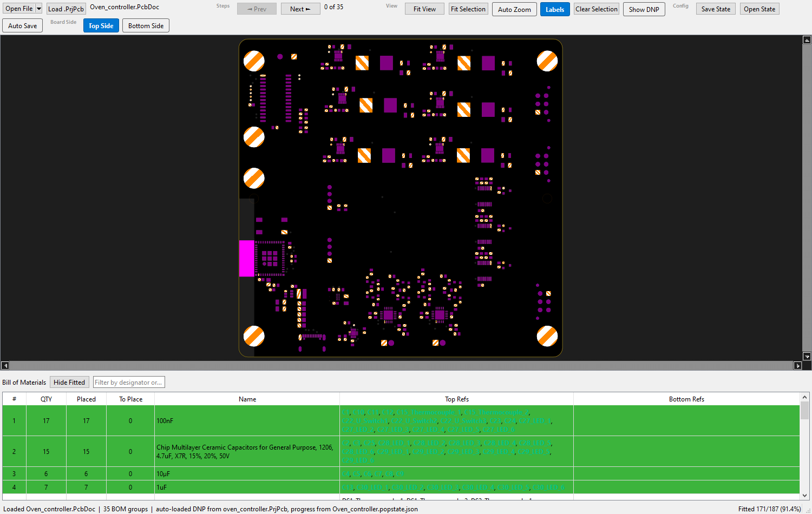Viewport: 812px width, 514px height.
Task: Click Fit Selection button
Action: pyautogui.click(x=468, y=9)
